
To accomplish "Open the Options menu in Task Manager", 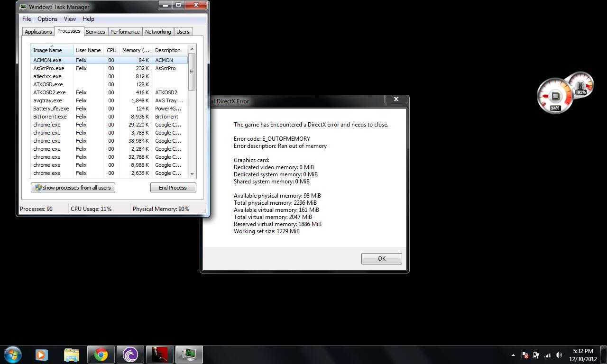I will (47, 19).
